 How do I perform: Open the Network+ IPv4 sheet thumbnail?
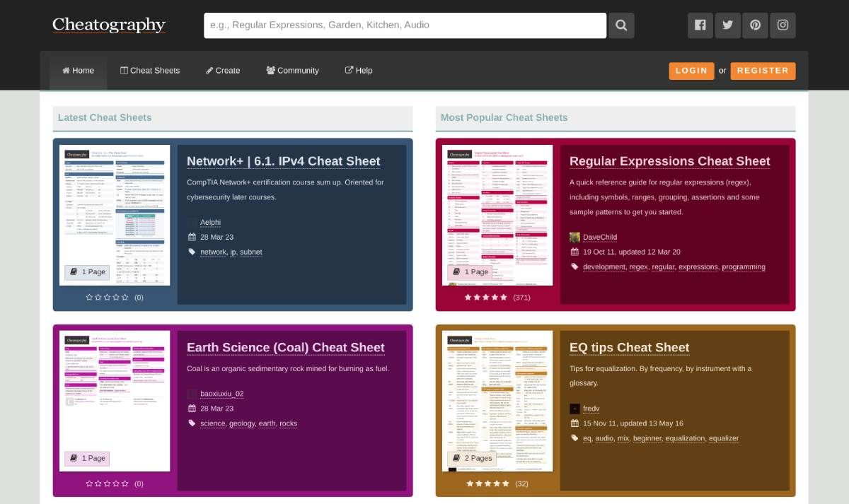click(115, 215)
